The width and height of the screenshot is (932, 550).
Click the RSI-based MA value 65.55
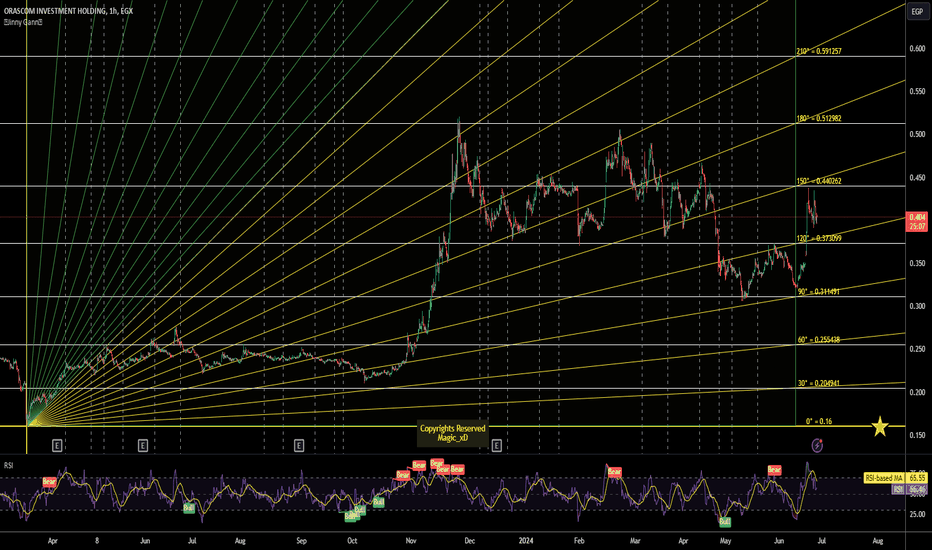(x=917, y=478)
